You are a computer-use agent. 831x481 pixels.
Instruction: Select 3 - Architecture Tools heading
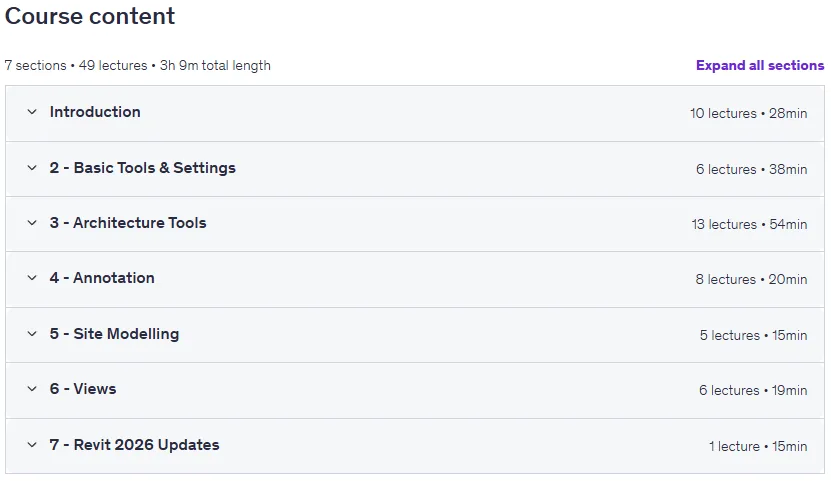(128, 223)
